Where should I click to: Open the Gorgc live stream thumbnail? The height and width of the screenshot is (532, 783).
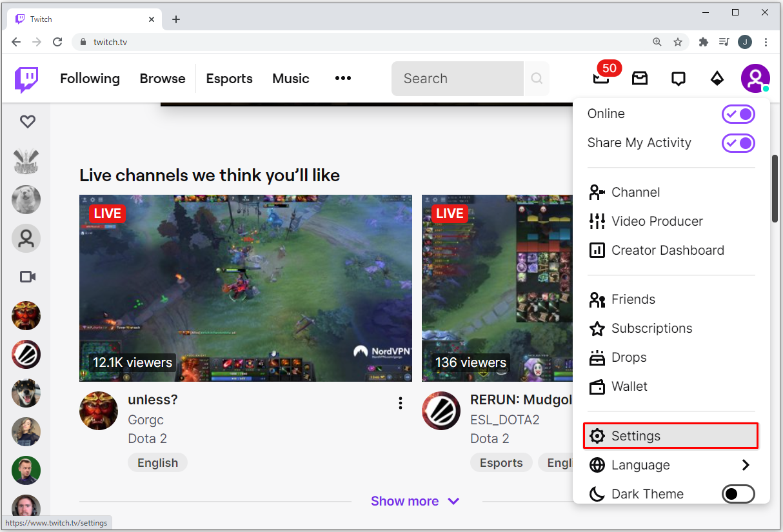tap(246, 288)
